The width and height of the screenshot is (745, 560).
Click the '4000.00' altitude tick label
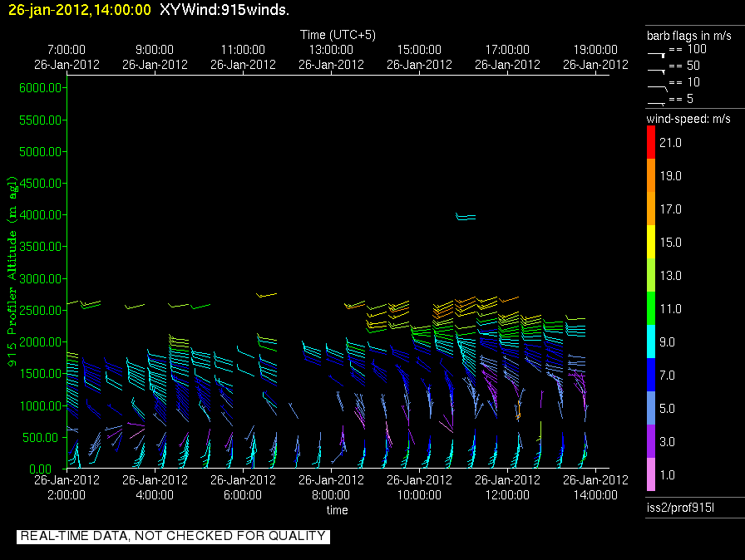pos(41,215)
